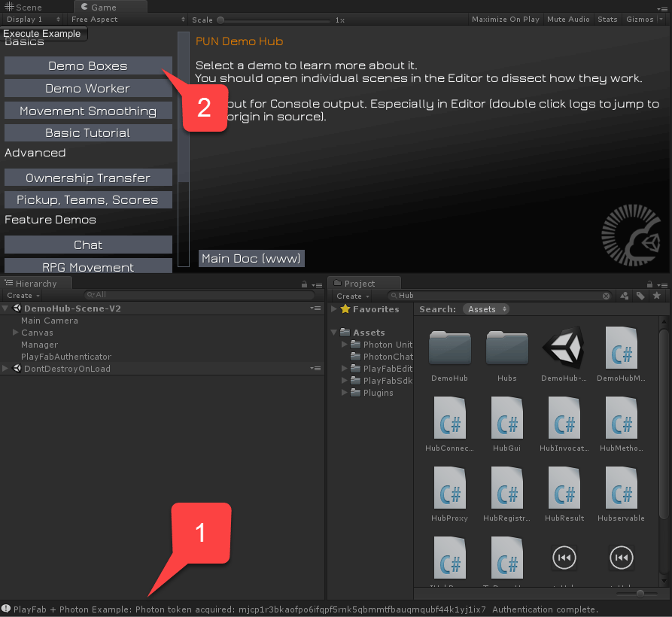Click demo list vertical scrollbar
This screenshot has width=672, height=617.
(x=184, y=149)
